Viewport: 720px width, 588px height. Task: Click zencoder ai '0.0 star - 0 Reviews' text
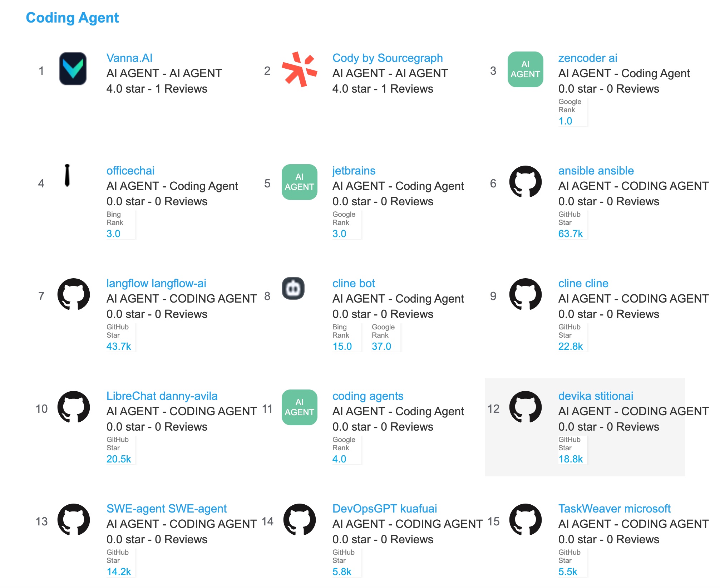pos(609,89)
